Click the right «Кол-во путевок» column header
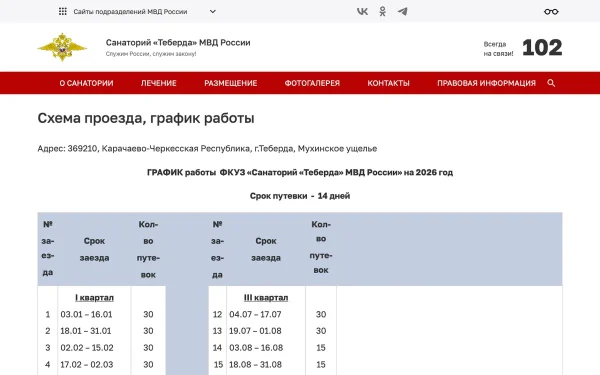Screen dimensions: 600x375 [321, 247]
